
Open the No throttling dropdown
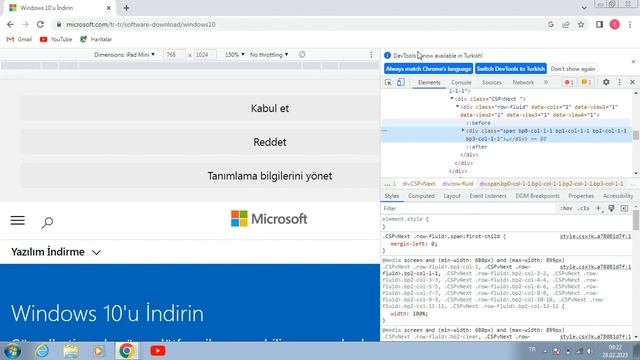pyautogui.click(x=269, y=55)
